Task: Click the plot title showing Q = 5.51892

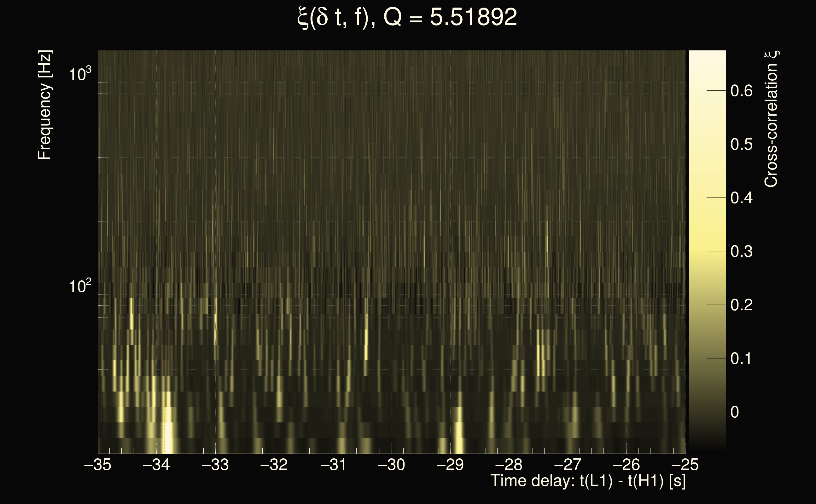Action: click(x=407, y=17)
